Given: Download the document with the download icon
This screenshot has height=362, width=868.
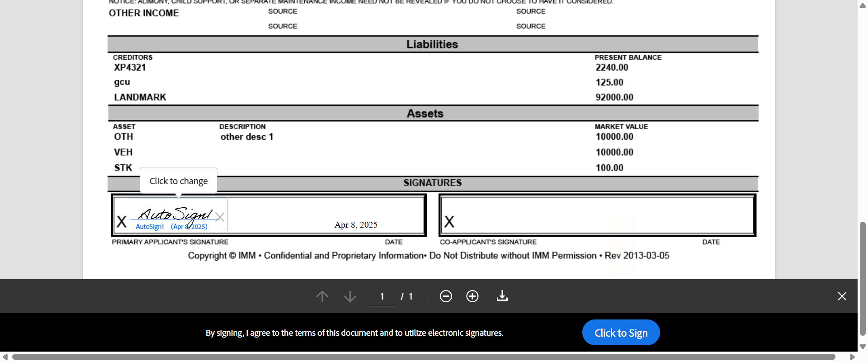Looking at the screenshot, I should tap(502, 296).
